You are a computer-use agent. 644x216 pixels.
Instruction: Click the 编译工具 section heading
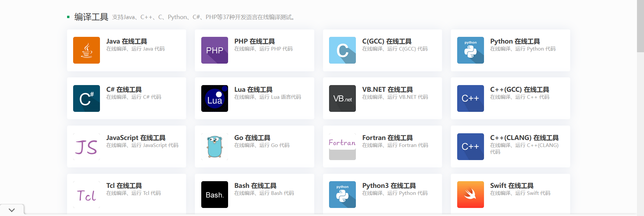(91, 17)
